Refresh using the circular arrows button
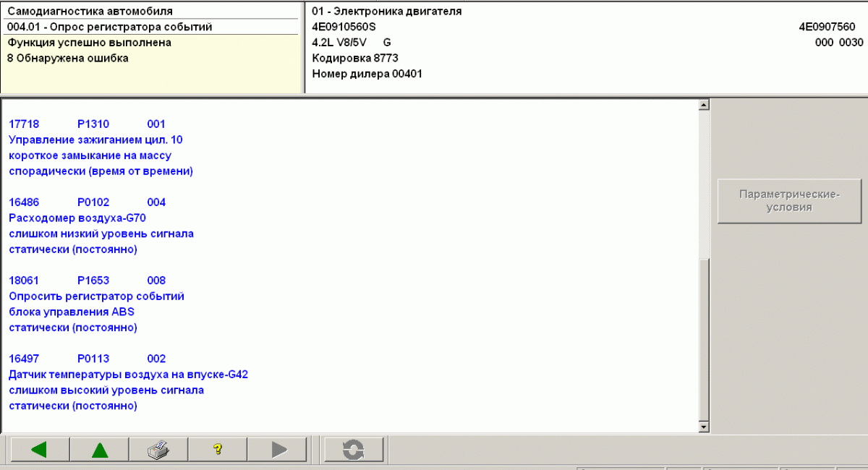The height and width of the screenshot is (470, 868). (354, 450)
